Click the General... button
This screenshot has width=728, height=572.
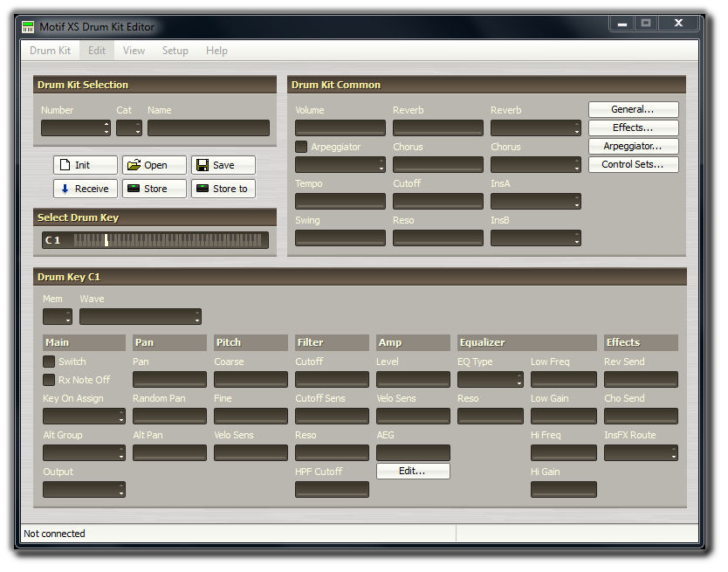coord(633,110)
